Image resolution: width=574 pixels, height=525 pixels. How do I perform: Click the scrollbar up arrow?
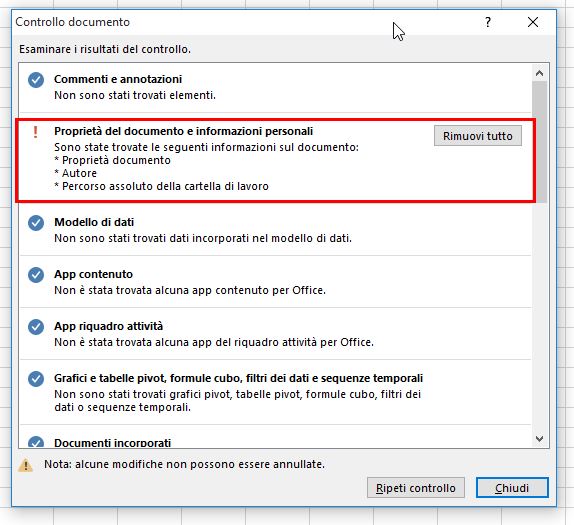click(x=539, y=73)
